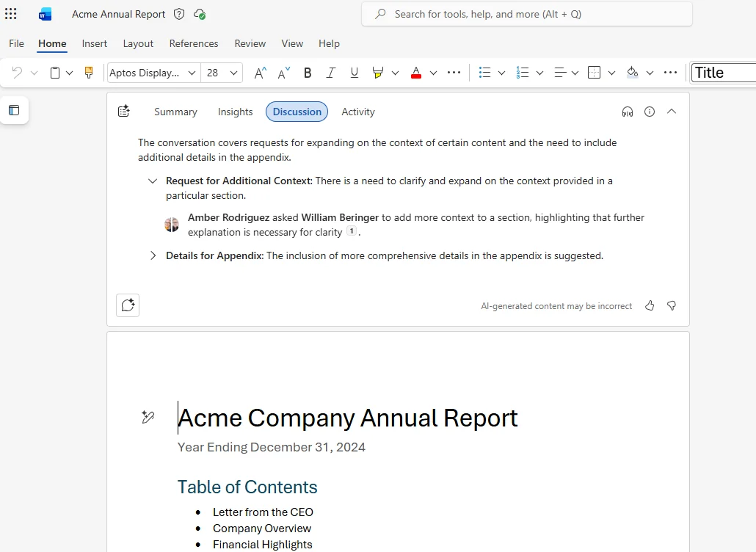Click the headphones listen icon
Screen dimensions: 756x552
click(x=628, y=112)
